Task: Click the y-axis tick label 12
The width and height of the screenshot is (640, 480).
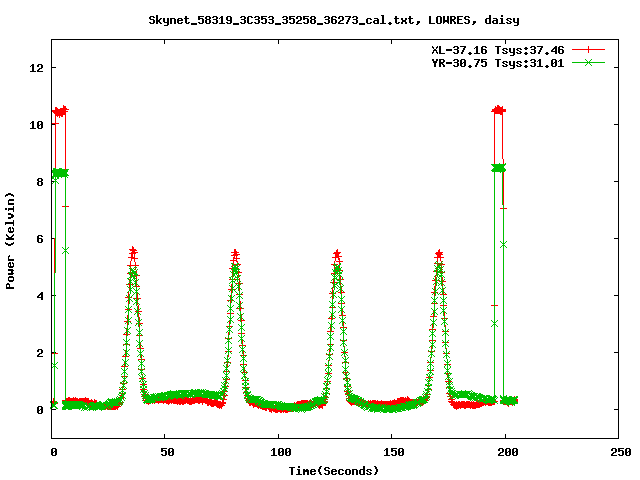Action: tap(37, 68)
